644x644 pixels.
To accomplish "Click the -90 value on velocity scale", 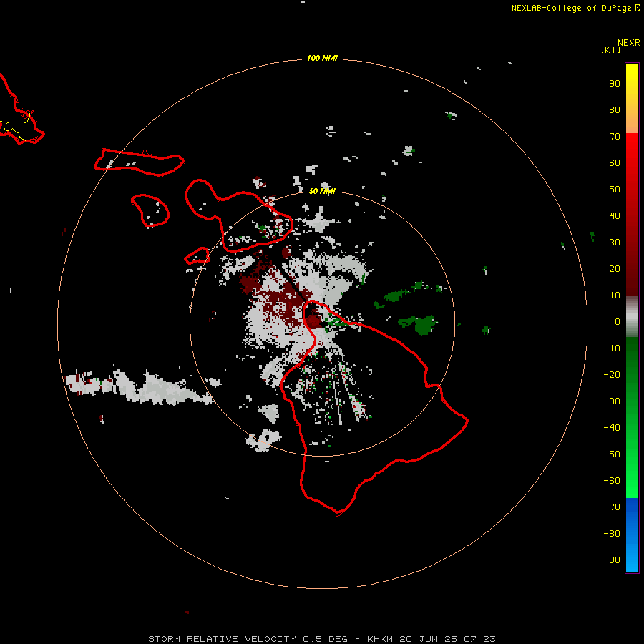I will 612,560.
